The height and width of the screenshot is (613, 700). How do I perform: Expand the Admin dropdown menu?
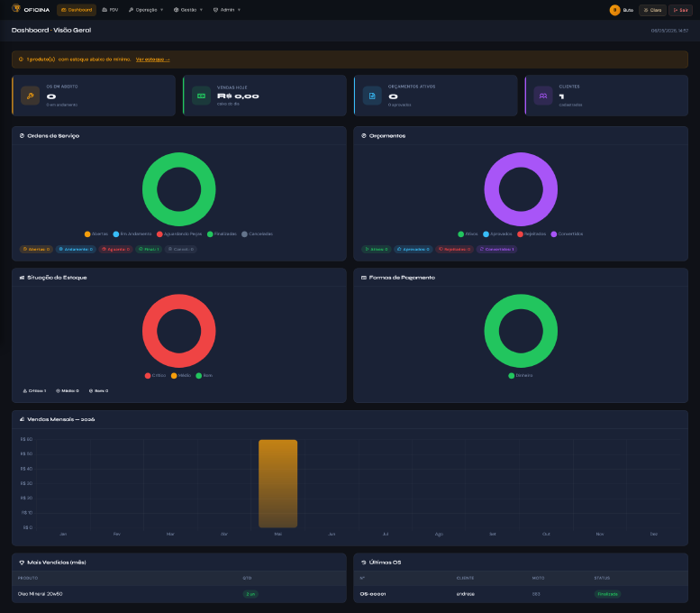point(227,10)
